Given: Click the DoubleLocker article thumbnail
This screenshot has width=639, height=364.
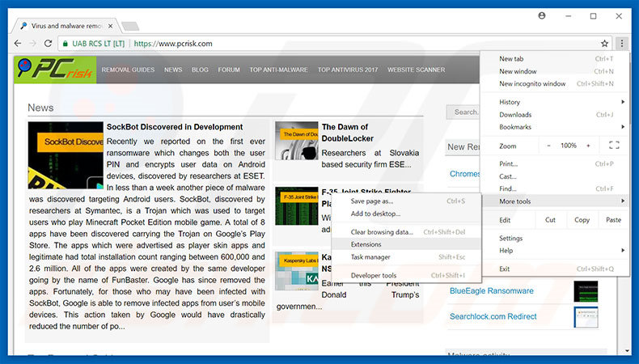Looking at the screenshot, I should click(297, 141).
